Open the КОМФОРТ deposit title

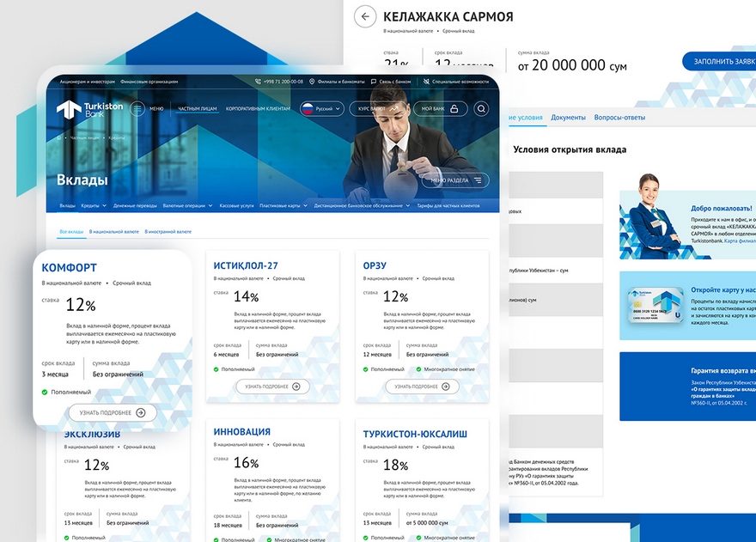[x=69, y=268]
